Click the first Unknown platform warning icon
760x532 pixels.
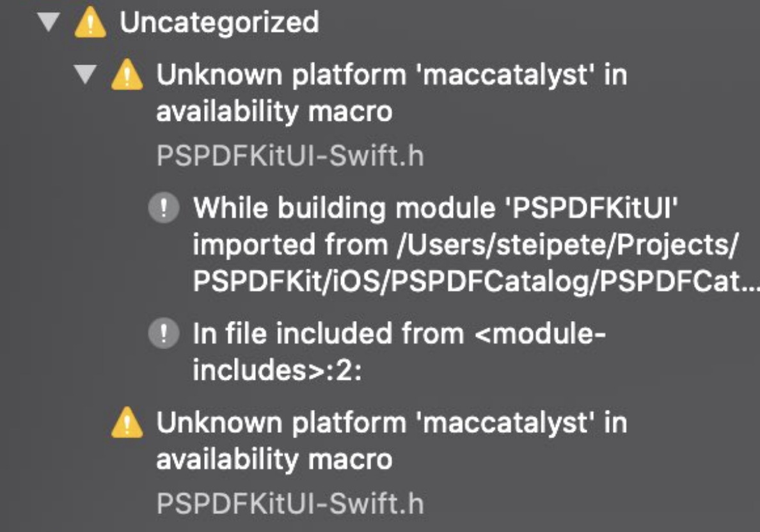click(127, 77)
